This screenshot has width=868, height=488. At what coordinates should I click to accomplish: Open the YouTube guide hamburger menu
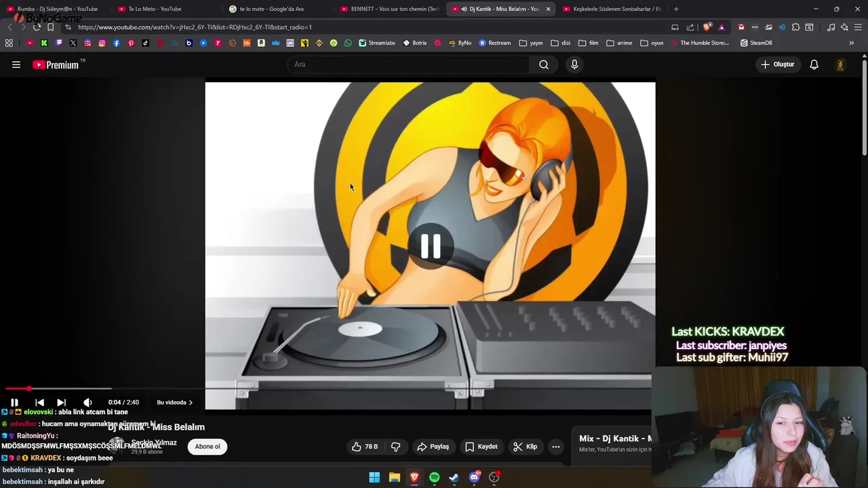pos(16,64)
